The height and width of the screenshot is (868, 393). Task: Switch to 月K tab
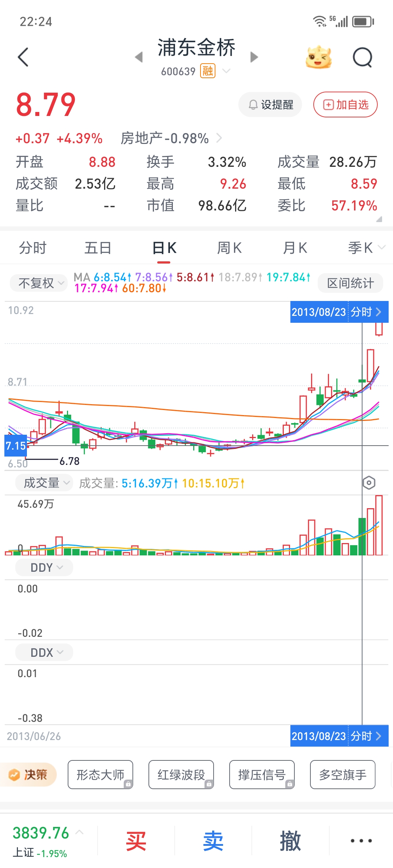pos(295,248)
